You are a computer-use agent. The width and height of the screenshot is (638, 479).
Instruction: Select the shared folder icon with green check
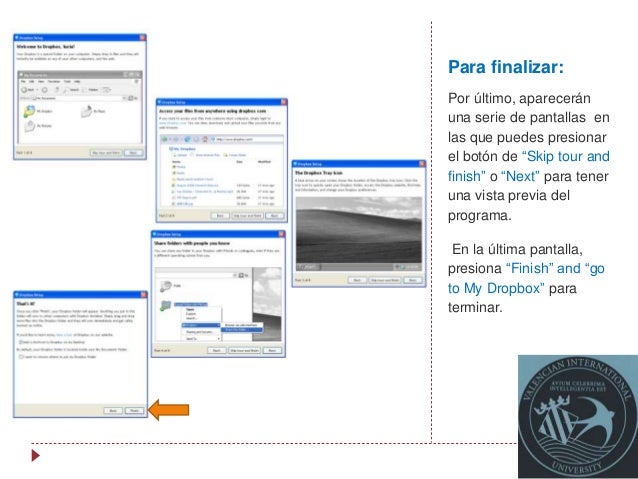[x=165, y=305]
